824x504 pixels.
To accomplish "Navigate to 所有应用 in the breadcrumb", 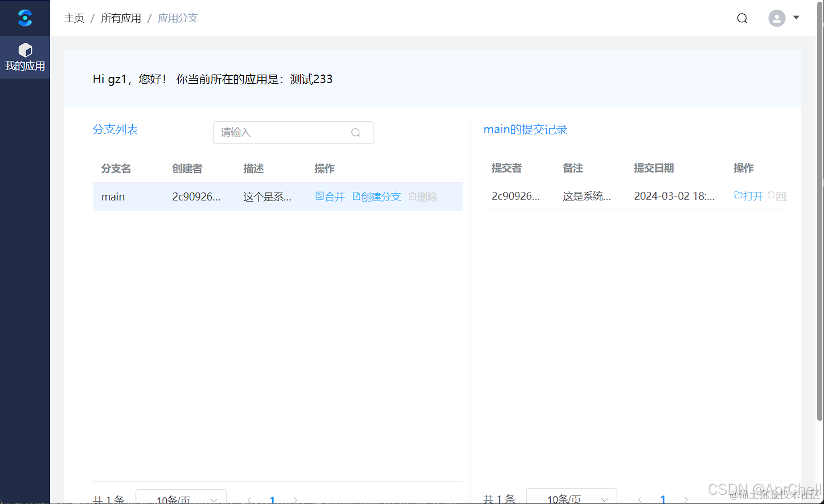I will coord(121,18).
